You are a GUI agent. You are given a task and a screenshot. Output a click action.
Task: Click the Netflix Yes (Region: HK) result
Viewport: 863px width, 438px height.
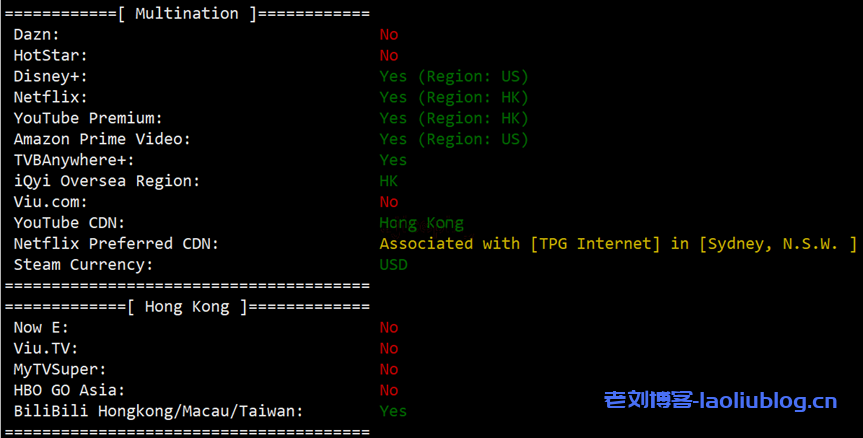coord(453,98)
